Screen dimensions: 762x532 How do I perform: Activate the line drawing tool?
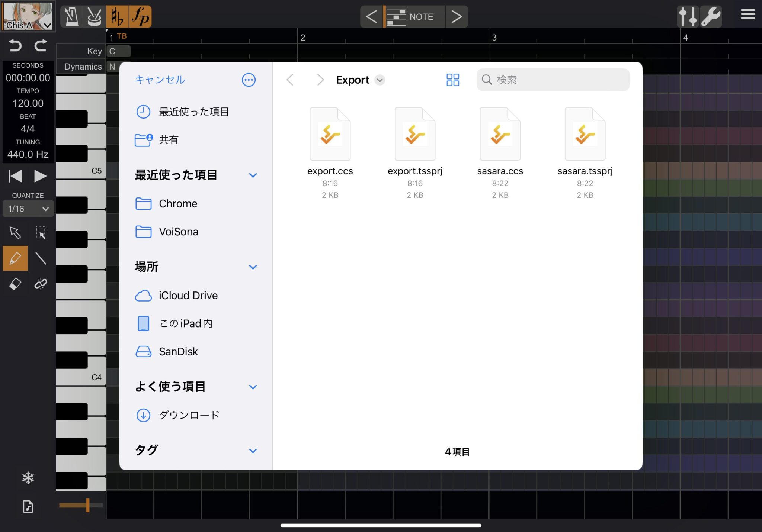41,258
